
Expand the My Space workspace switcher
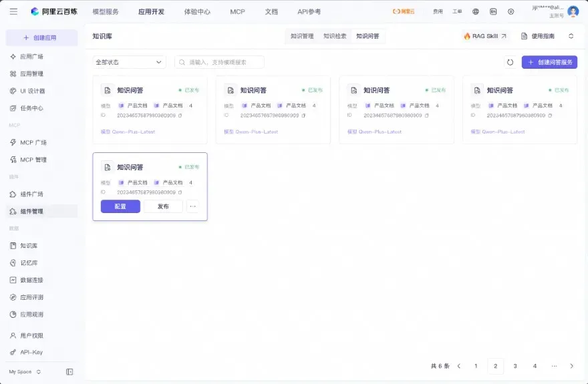(x=25, y=371)
